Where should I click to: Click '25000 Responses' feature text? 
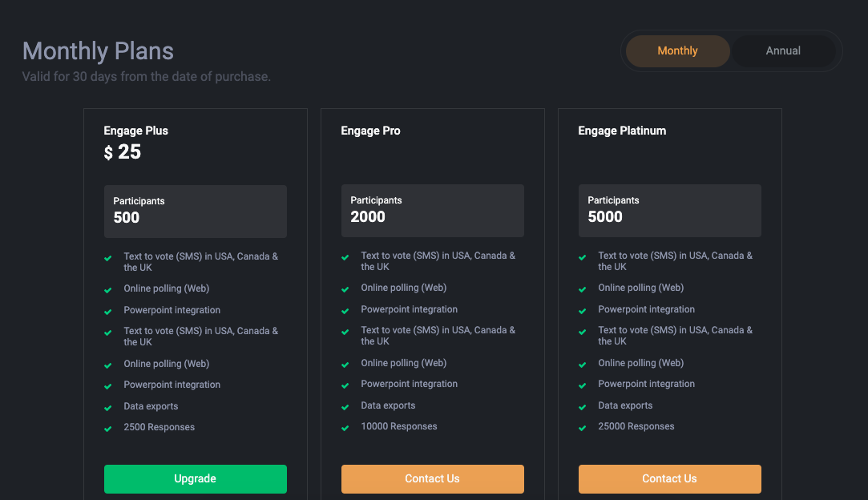636,426
